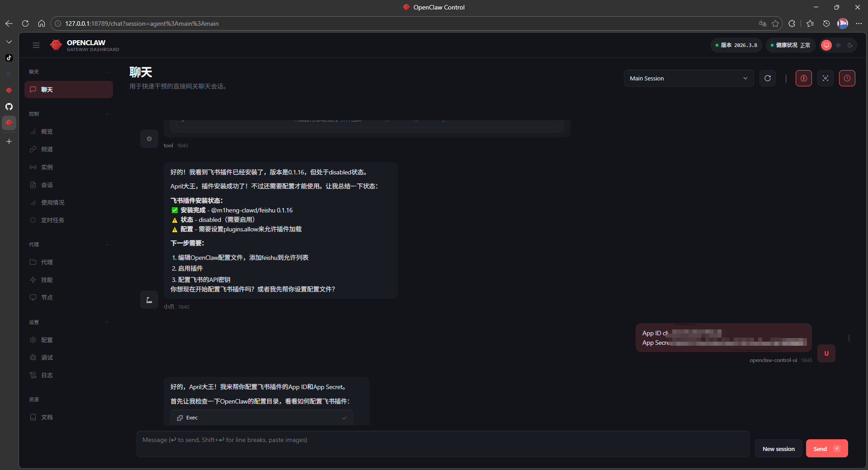Expand the Exec tool call card
The width and height of the screenshot is (868, 470).
262,418
